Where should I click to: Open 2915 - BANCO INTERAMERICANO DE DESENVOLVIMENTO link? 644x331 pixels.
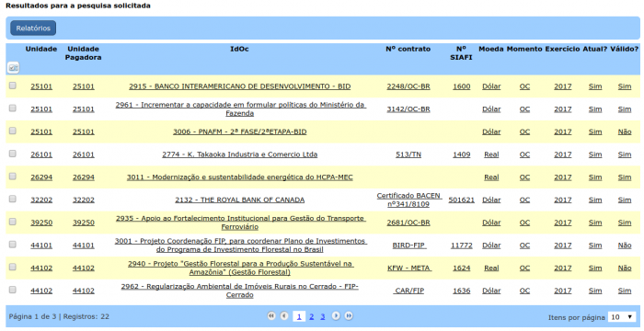pyautogui.click(x=240, y=86)
